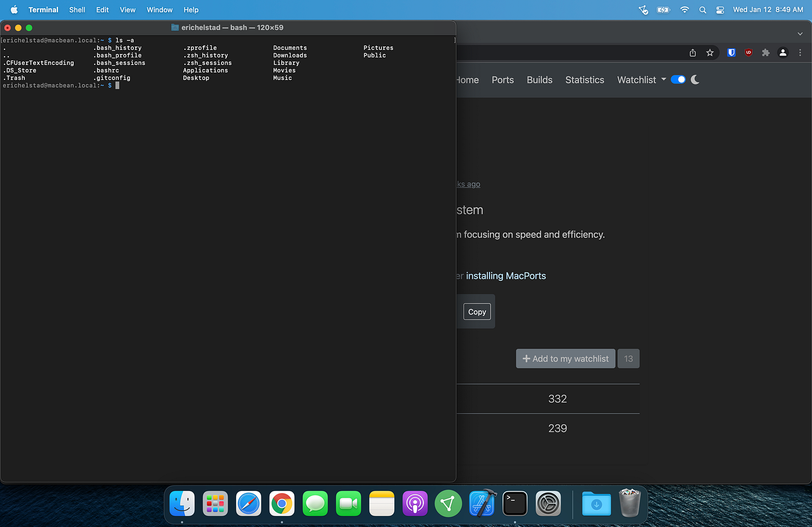Open Launchpad in the Dock
This screenshot has height=527, width=812.
[215, 503]
